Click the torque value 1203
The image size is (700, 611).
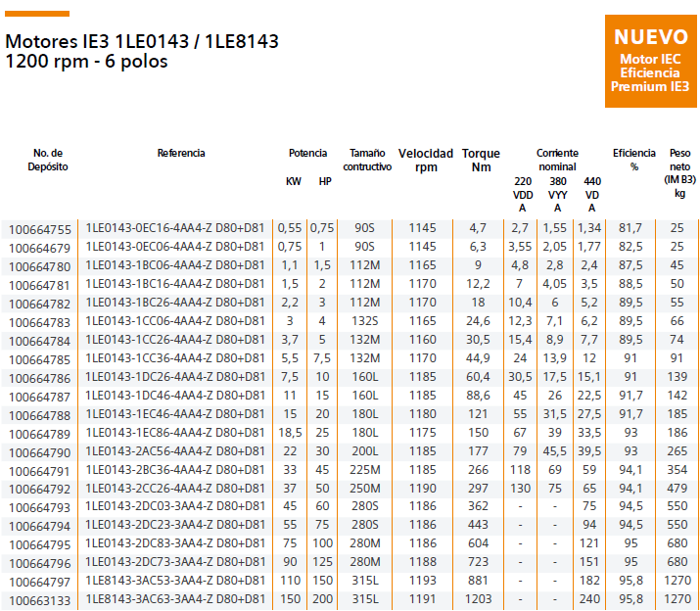tap(478, 599)
